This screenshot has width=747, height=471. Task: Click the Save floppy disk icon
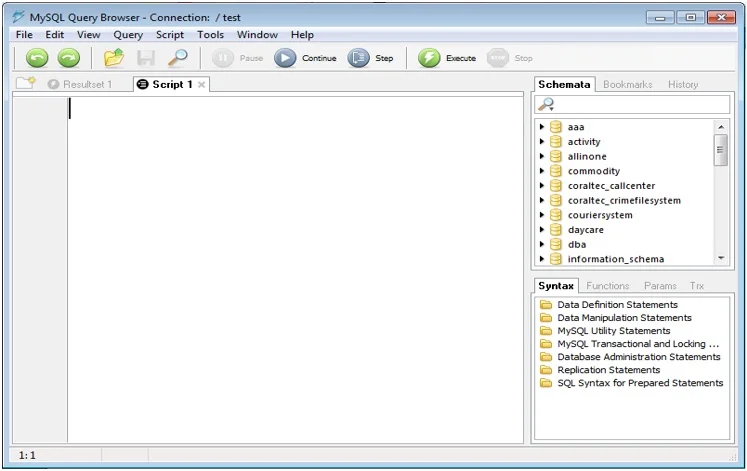(146, 58)
